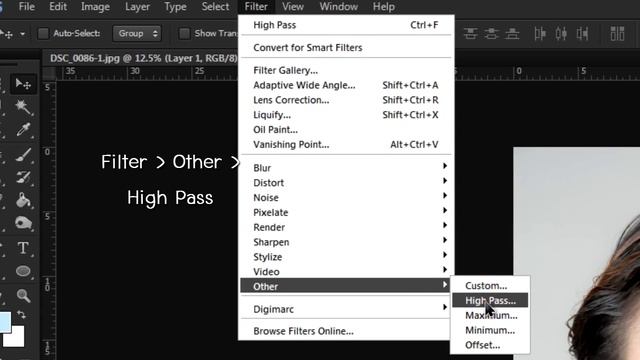Open the Liquify filter
Screen dimensions: 640x360
tap(346, 115)
